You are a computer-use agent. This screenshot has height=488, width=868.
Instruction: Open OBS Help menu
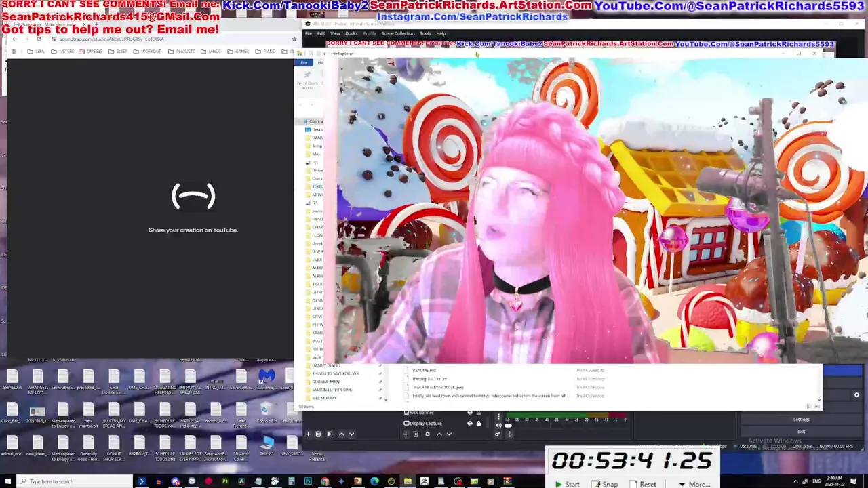point(441,33)
